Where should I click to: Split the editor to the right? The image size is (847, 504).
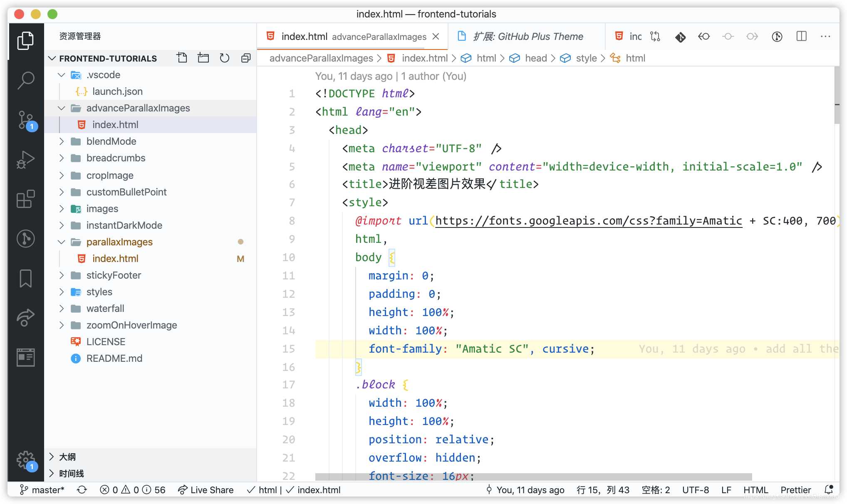point(801,37)
